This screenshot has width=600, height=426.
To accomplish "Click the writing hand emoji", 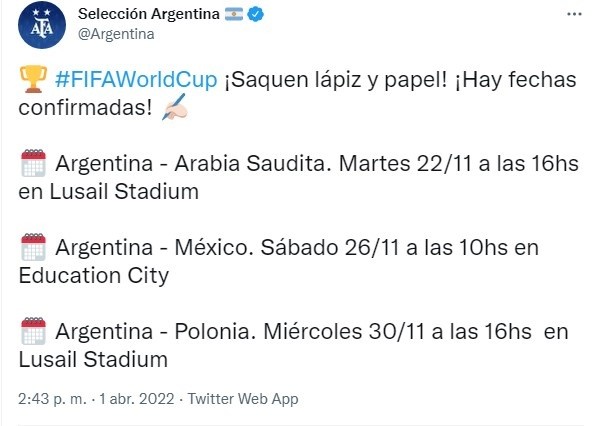I will click(175, 109).
